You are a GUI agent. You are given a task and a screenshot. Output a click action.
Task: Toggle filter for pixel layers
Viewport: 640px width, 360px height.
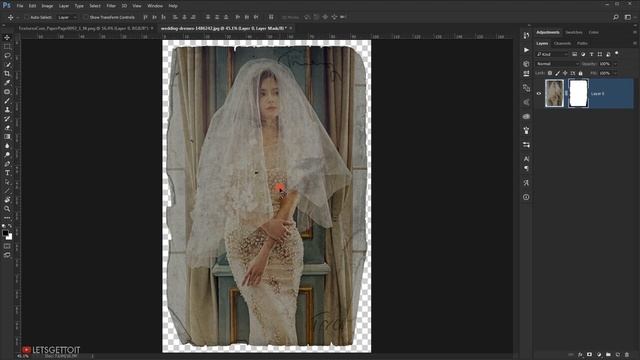[574, 54]
